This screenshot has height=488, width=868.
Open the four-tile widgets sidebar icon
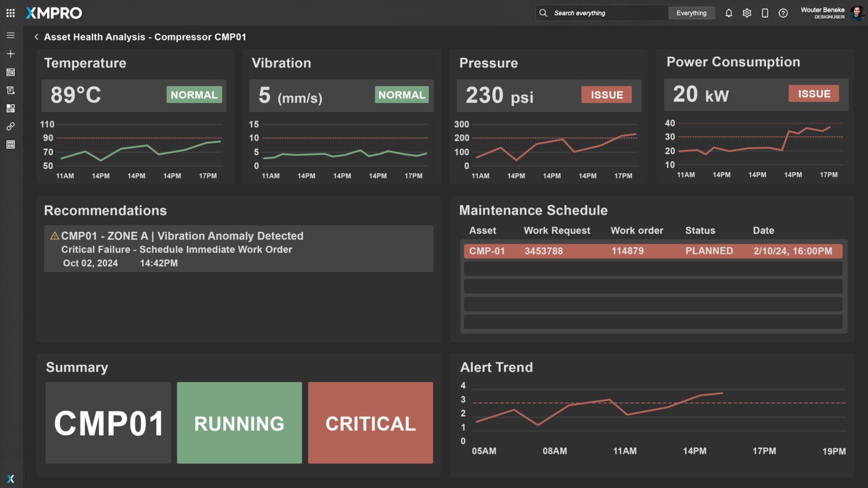[x=10, y=108]
